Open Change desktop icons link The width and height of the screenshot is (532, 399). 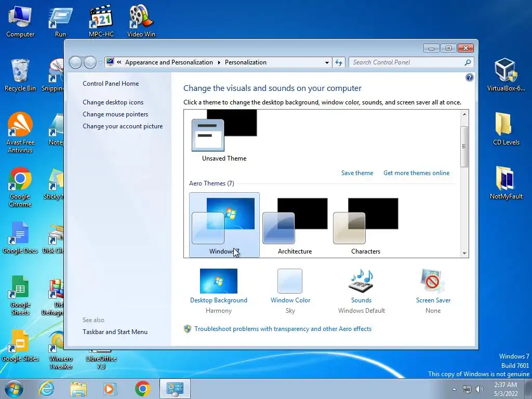(x=113, y=102)
